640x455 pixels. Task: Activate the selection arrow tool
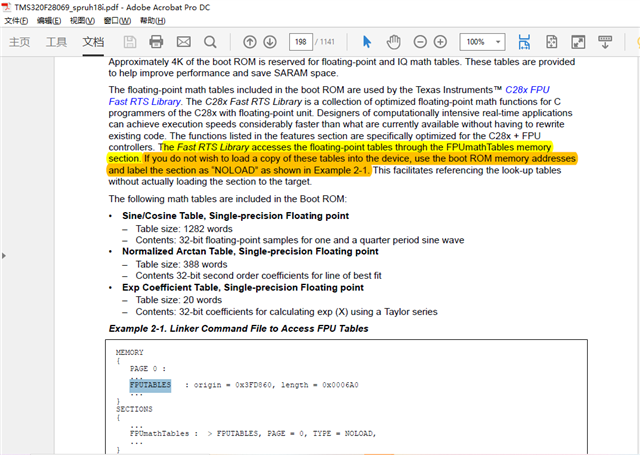[x=367, y=42]
